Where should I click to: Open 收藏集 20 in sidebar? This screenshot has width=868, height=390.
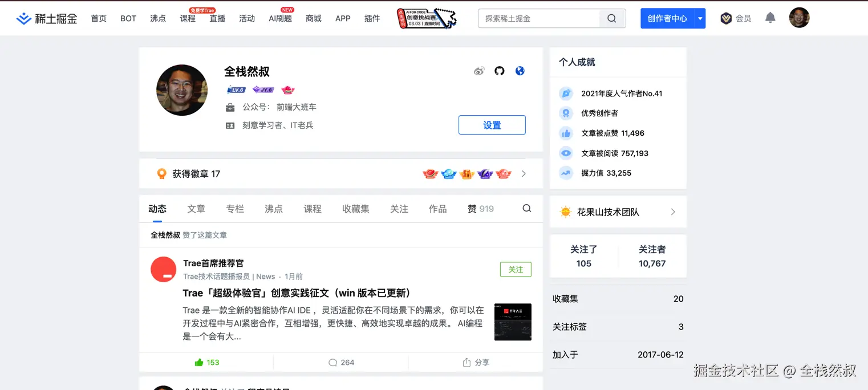point(618,299)
